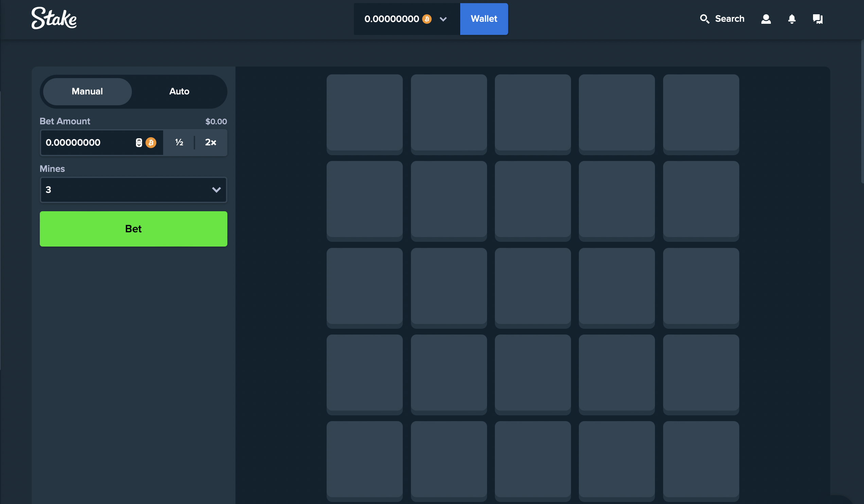864x504 pixels.
Task: Click the 2× double bet button
Action: pos(211,142)
